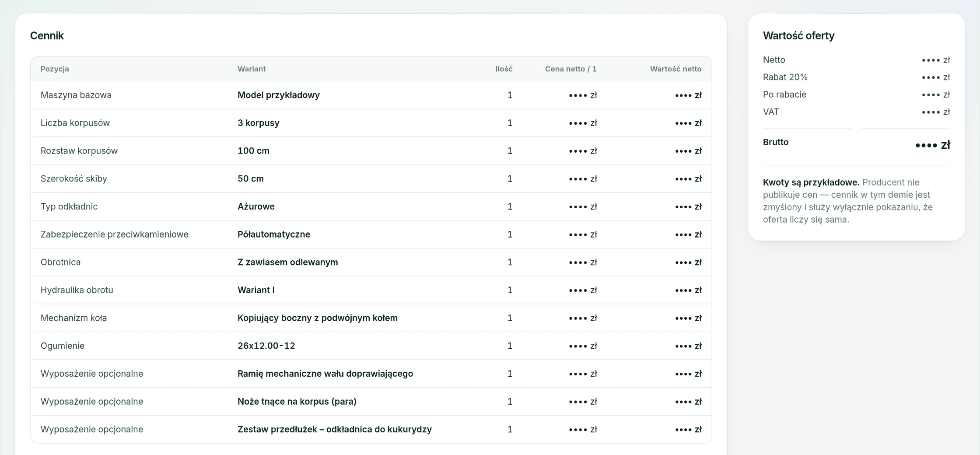Click the Model przykładowy variant

[x=279, y=95]
